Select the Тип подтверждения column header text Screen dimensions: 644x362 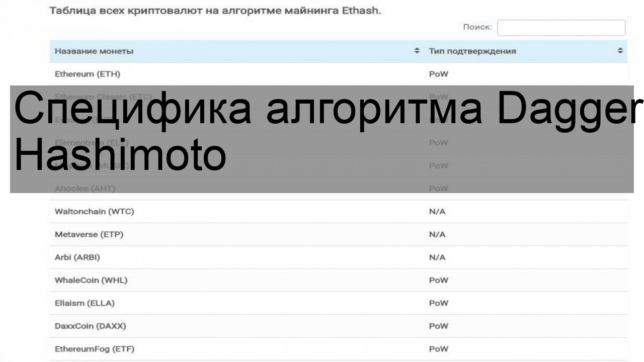coord(472,51)
